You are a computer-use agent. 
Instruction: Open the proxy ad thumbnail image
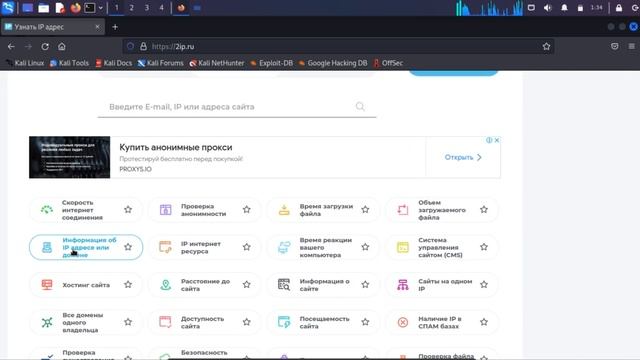[x=69, y=157]
